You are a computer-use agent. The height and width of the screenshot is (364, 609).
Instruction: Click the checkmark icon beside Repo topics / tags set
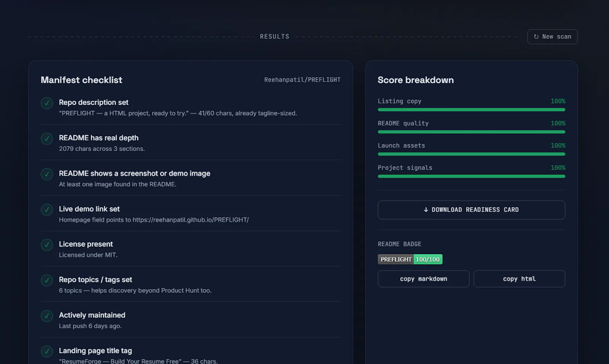point(47,280)
